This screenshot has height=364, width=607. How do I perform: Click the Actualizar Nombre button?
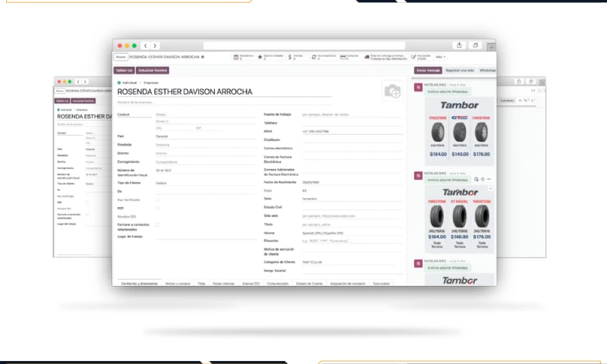tap(153, 70)
